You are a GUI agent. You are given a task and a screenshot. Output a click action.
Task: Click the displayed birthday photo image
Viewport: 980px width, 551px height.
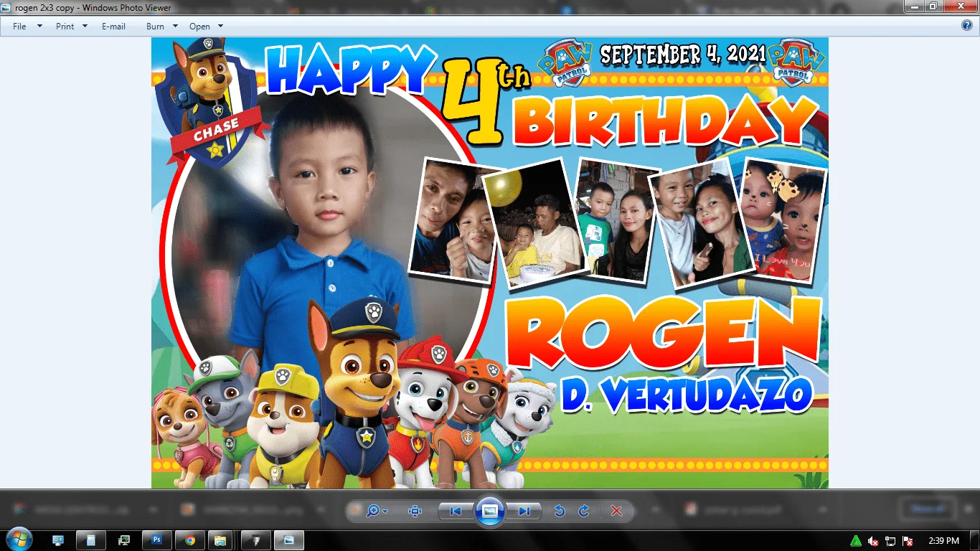490,263
